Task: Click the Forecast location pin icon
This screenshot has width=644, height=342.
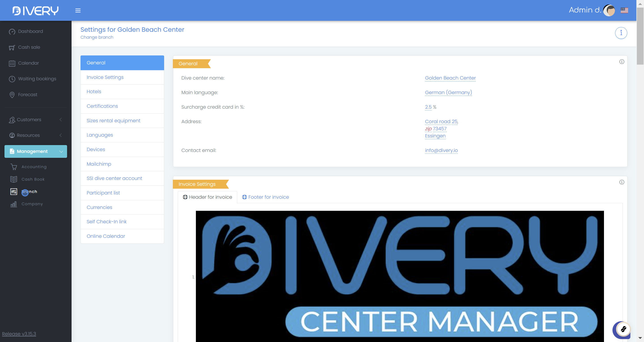Action: pyautogui.click(x=12, y=95)
